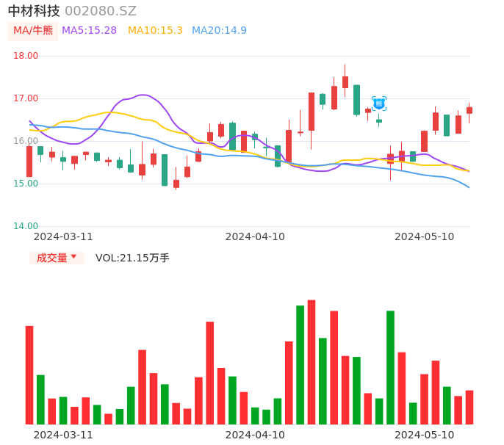Click 2024-03-11 date under candlestick chart

[x=63, y=236]
